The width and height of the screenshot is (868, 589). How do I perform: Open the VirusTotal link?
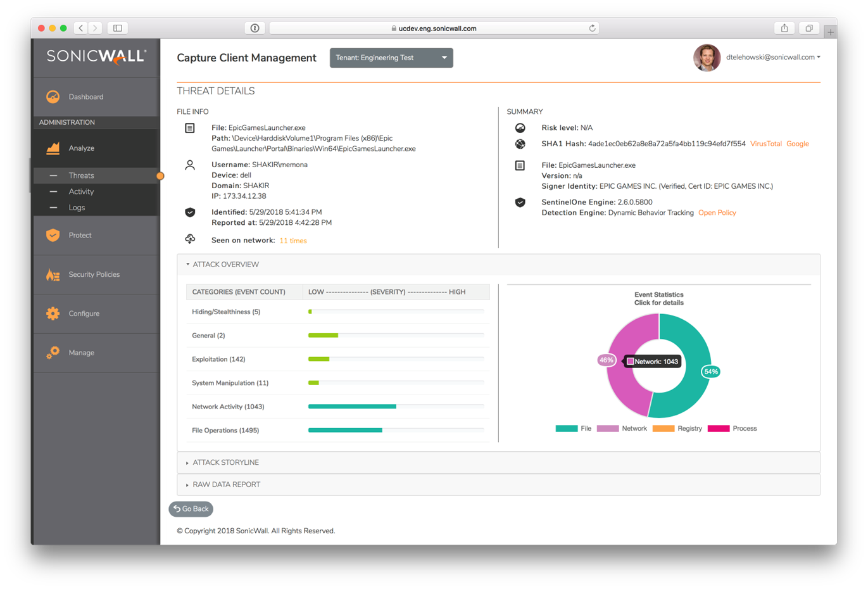pyautogui.click(x=766, y=144)
